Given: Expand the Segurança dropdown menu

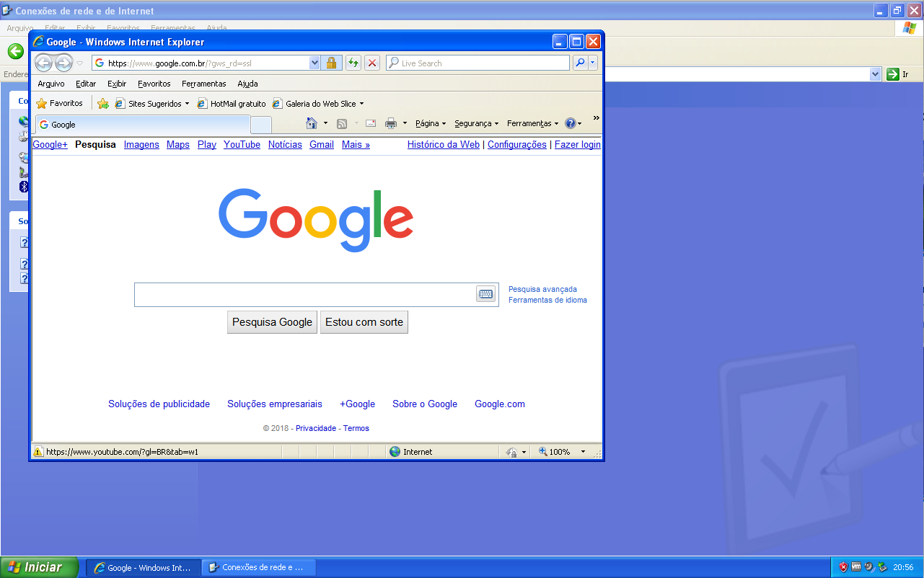Looking at the screenshot, I should (x=476, y=123).
